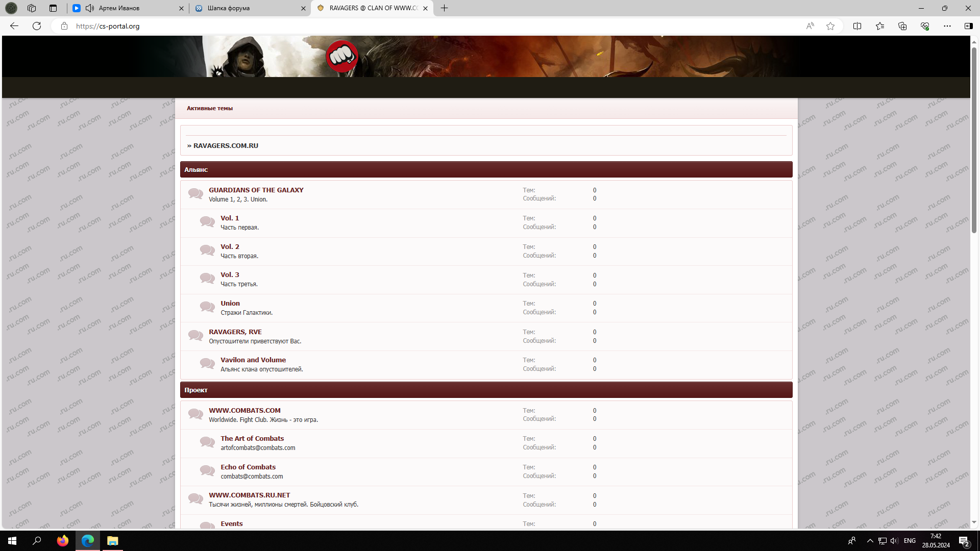
Task: Click forum icon beside Vol. 1
Action: point(207,222)
